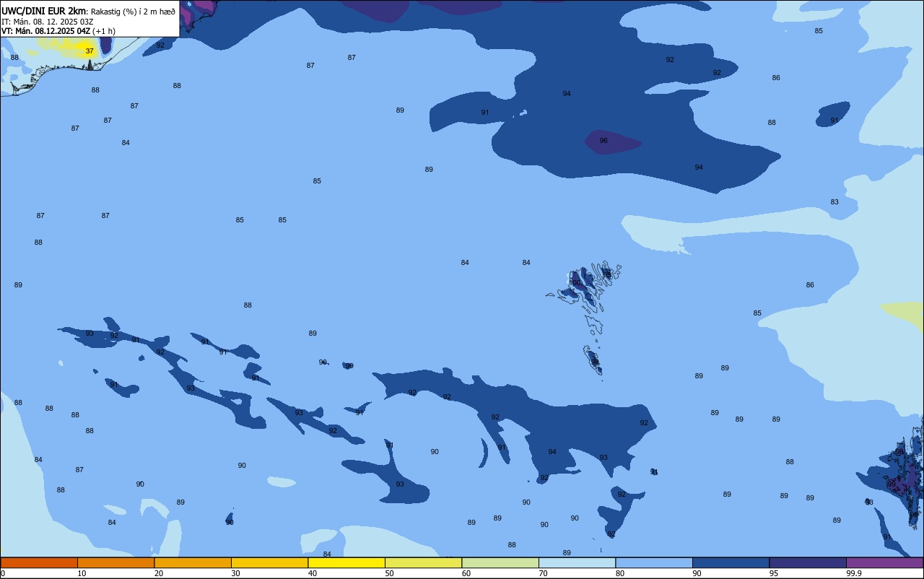The image size is (924, 579).
Task: Click the 'IT: Mán. 08. 12. 2025 03Z' line
Action: click(48, 22)
